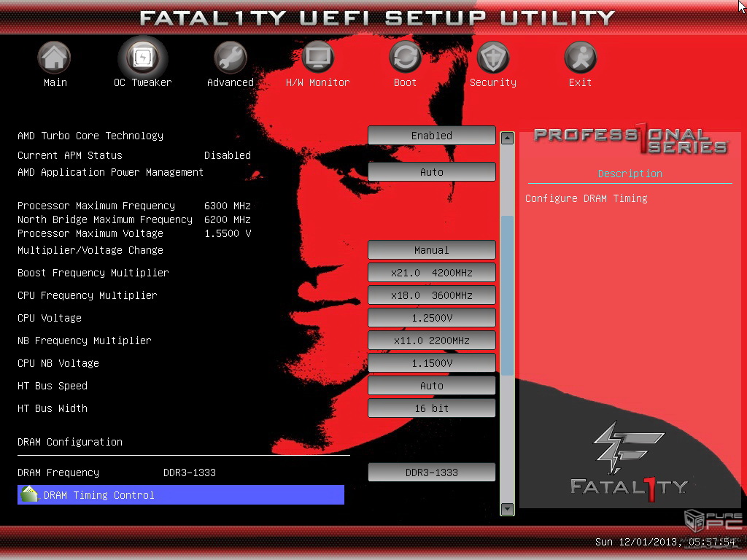This screenshot has height=560, width=747.
Task: Select the CPU Frequency Multiplier label
Action: [x=88, y=295]
